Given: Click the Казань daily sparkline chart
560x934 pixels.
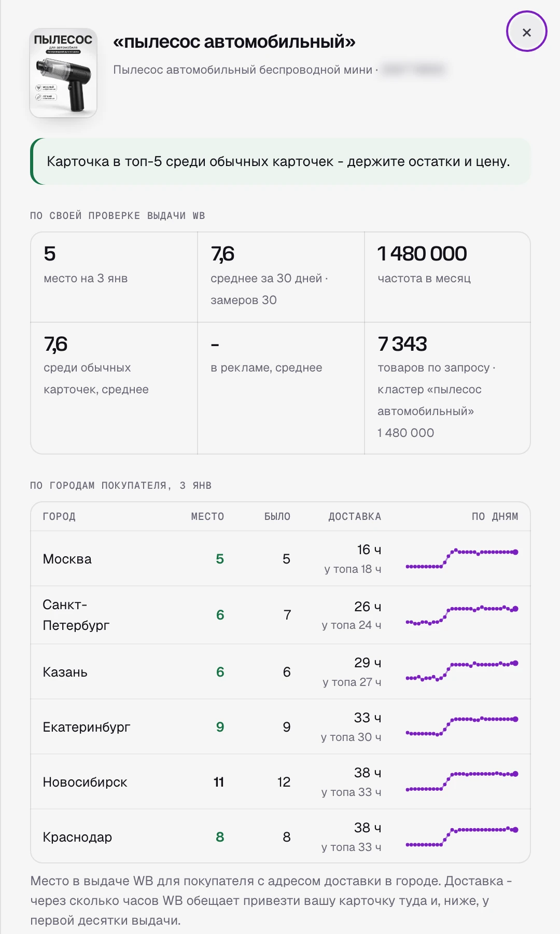Looking at the screenshot, I should coord(462,672).
